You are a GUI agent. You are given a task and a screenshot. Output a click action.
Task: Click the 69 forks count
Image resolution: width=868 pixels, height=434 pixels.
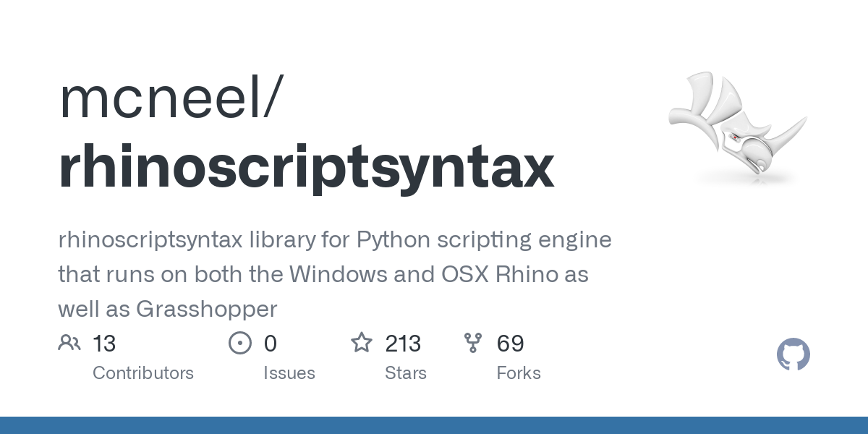[x=511, y=344]
